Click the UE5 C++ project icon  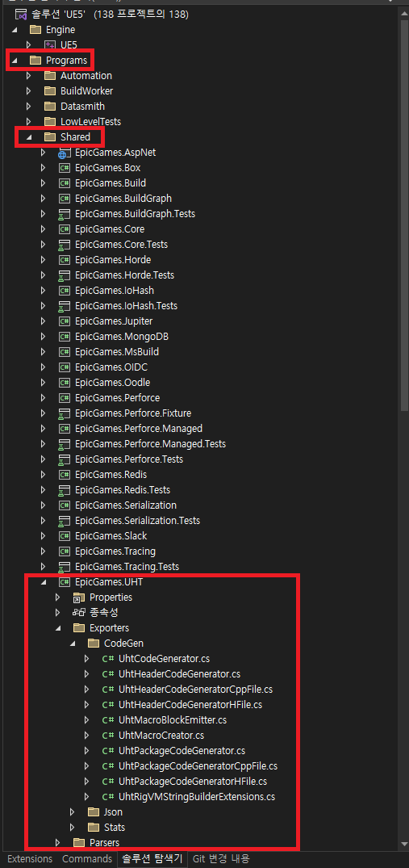(x=50, y=45)
